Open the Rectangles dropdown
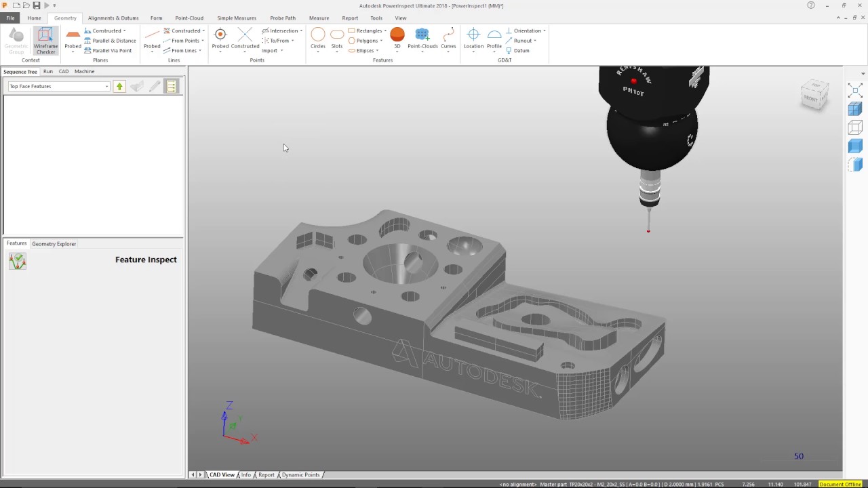 pyautogui.click(x=367, y=30)
